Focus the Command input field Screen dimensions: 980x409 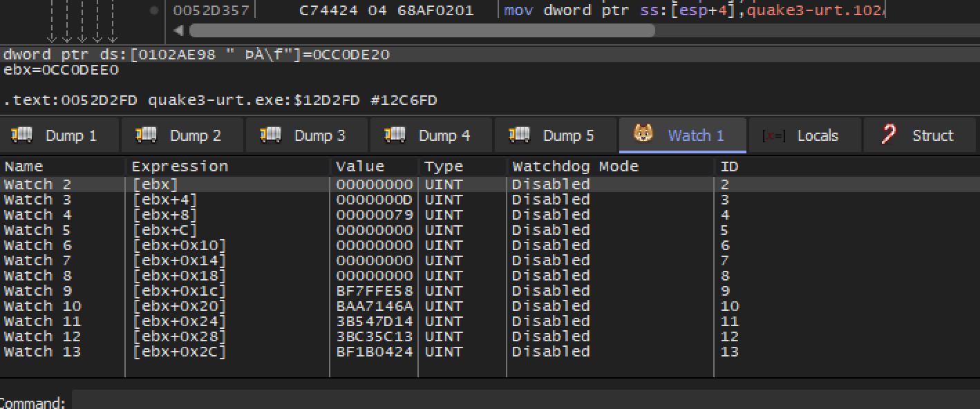525,401
